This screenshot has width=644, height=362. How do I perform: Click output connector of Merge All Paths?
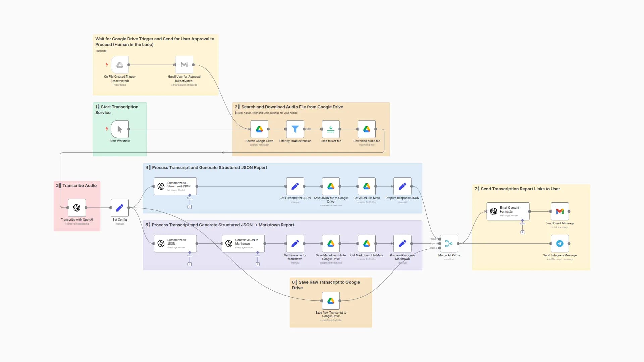pyautogui.click(x=458, y=244)
